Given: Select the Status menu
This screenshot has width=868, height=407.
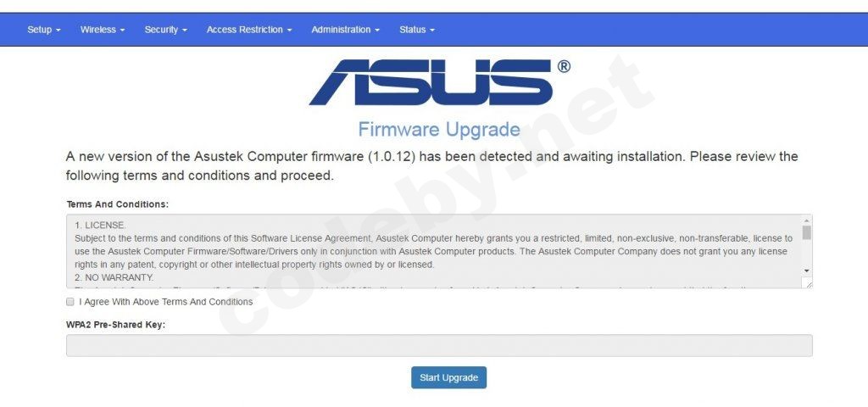Looking at the screenshot, I should 417,30.
